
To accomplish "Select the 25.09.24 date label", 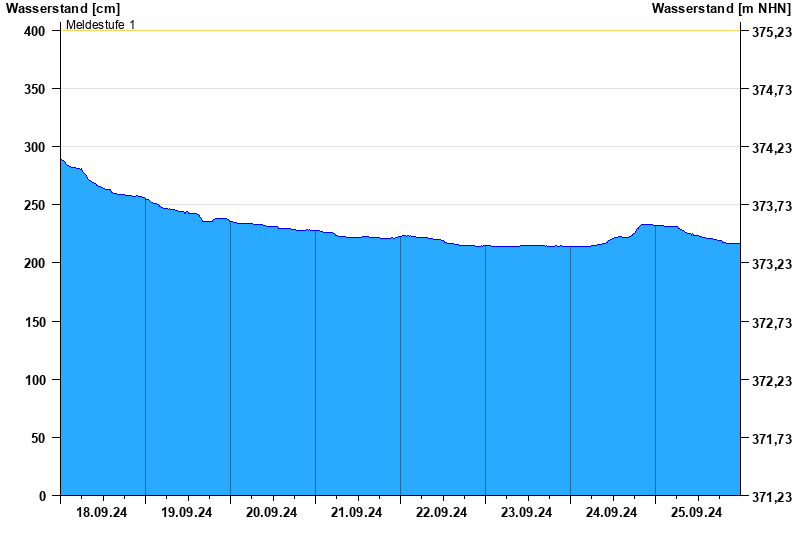I will point(697,513).
